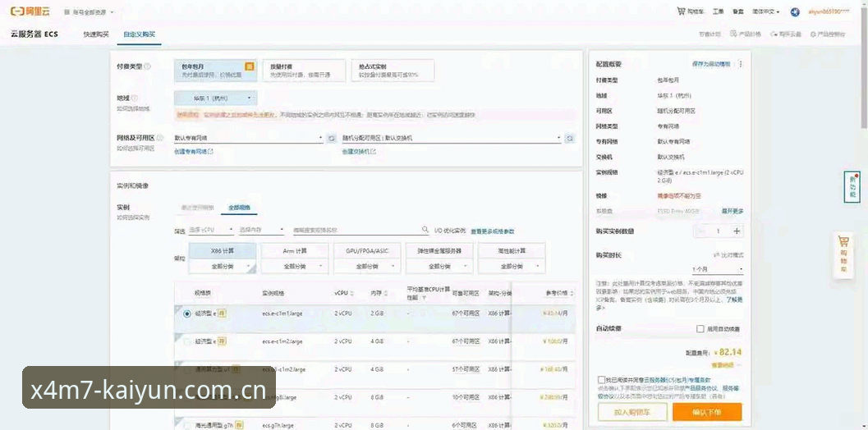Open 工单 in the top bar
The width and height of the screenshot is (868, 430).
point(718,11)
